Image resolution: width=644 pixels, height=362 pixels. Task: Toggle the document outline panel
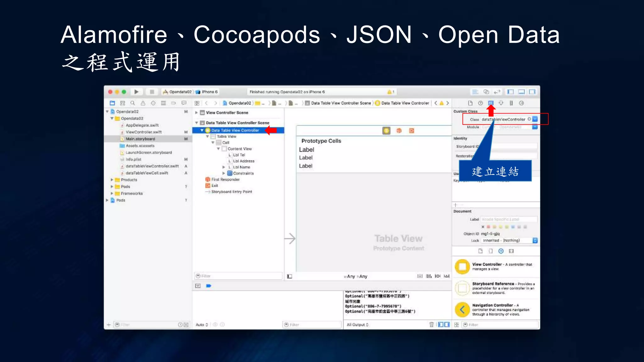coord(290,276)
